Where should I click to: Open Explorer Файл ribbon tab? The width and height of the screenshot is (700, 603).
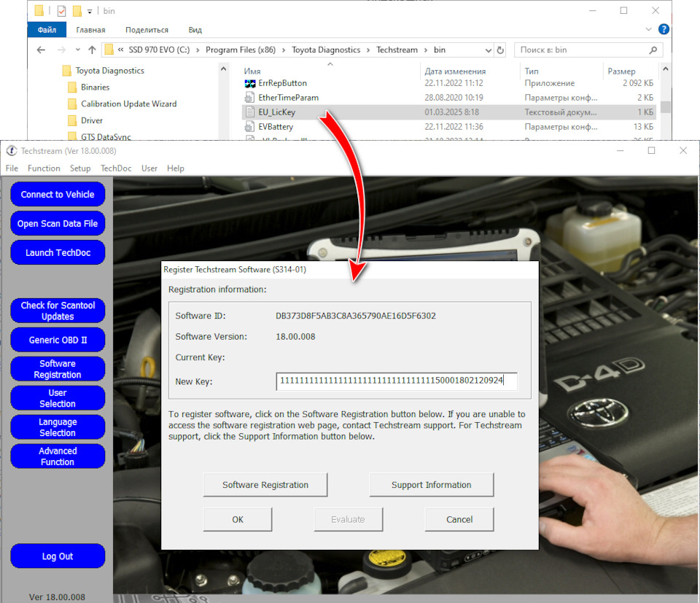47,30
